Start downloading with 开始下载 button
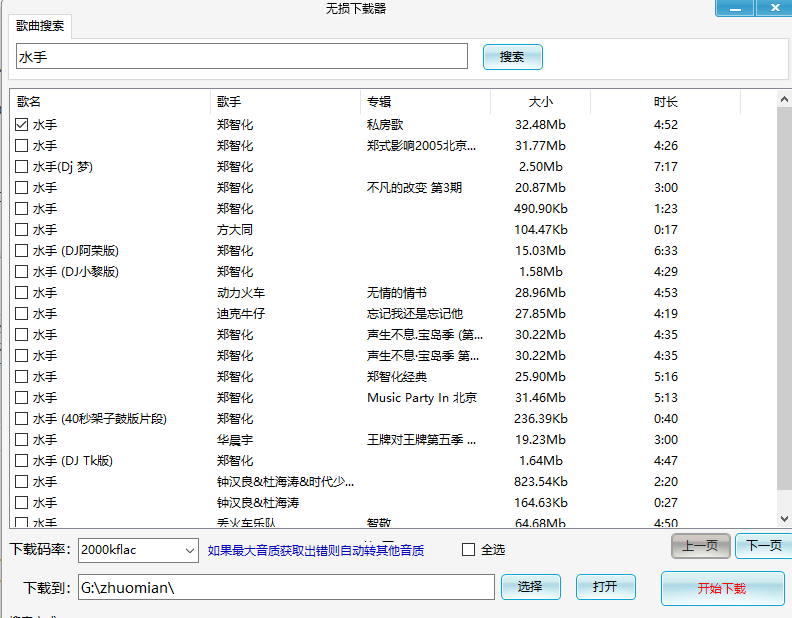792x618 pixels. [722, 588]
